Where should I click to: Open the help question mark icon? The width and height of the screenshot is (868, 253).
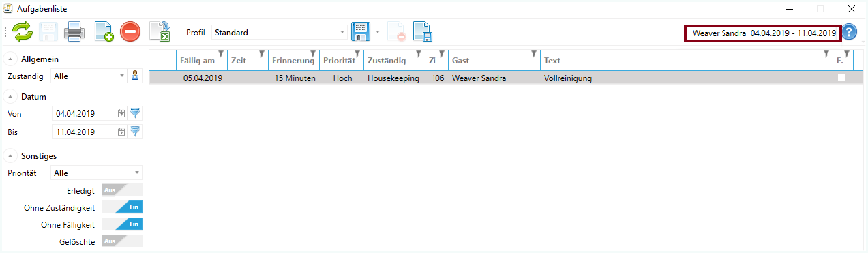(849, 32)
